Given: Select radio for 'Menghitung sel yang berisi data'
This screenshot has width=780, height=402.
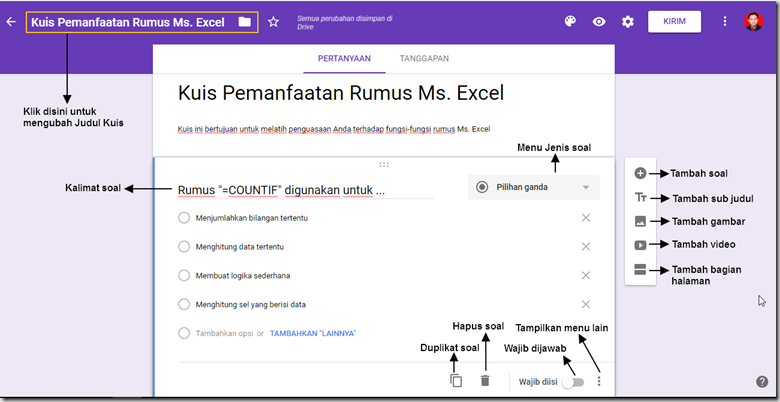Looking at the screenshot, I should [184, 304].
